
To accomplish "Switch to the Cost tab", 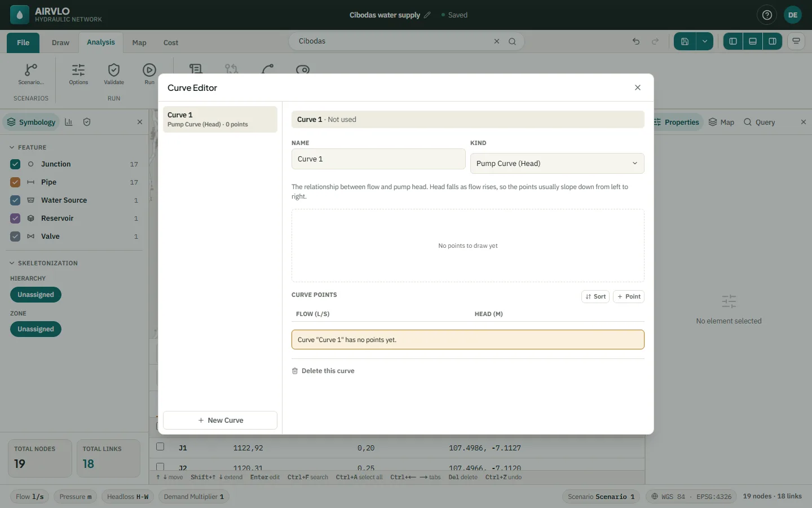I will [171, 43].
